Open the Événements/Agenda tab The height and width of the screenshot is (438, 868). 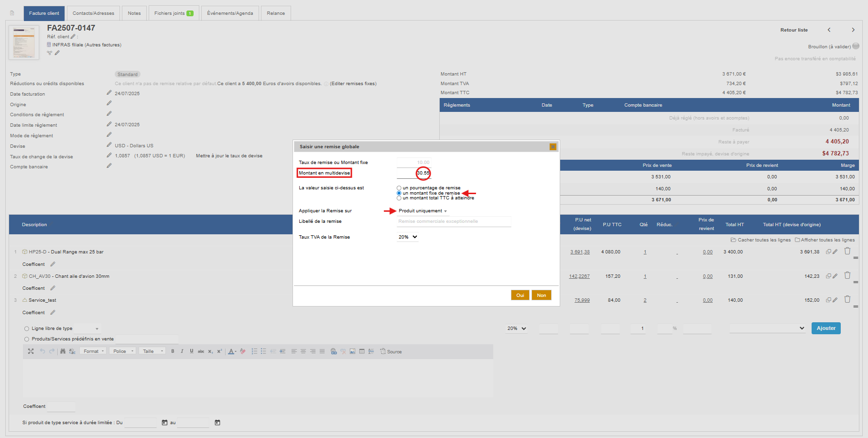point(230,13)
